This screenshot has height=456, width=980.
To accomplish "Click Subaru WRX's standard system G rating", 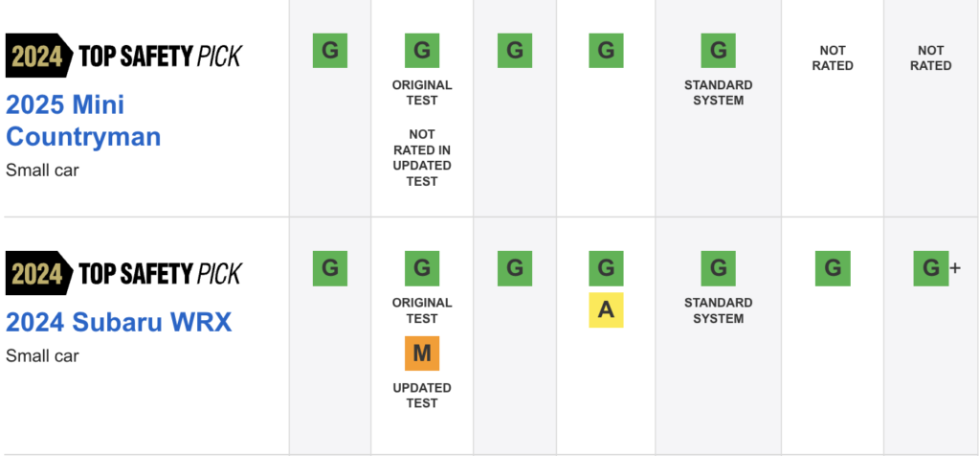I will pos(718,268).
